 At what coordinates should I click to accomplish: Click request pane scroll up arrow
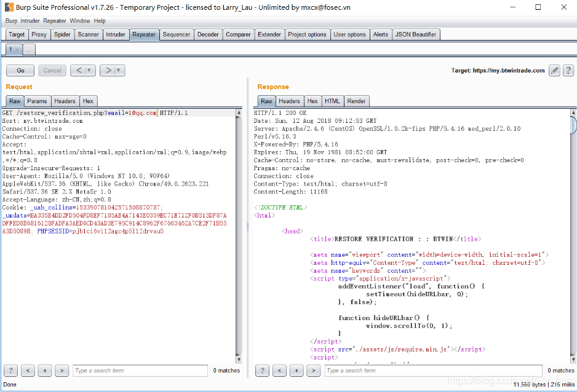(239, 112)
